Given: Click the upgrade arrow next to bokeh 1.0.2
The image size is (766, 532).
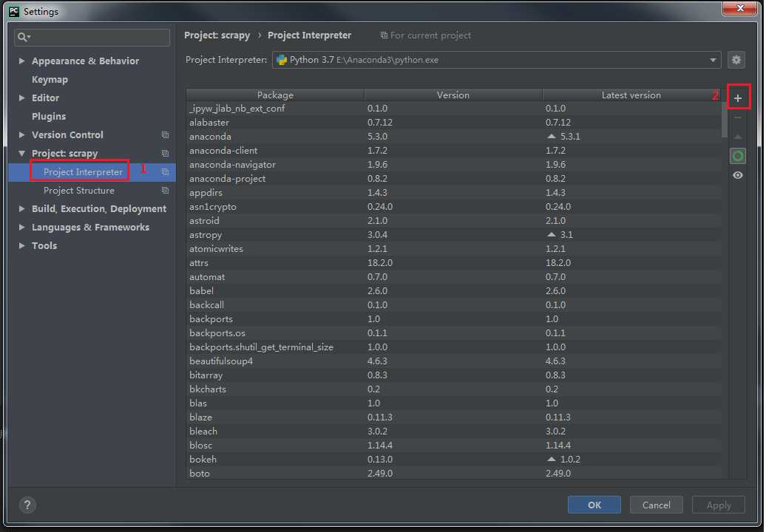Looking at the screenshot, I should click(552, 460).
